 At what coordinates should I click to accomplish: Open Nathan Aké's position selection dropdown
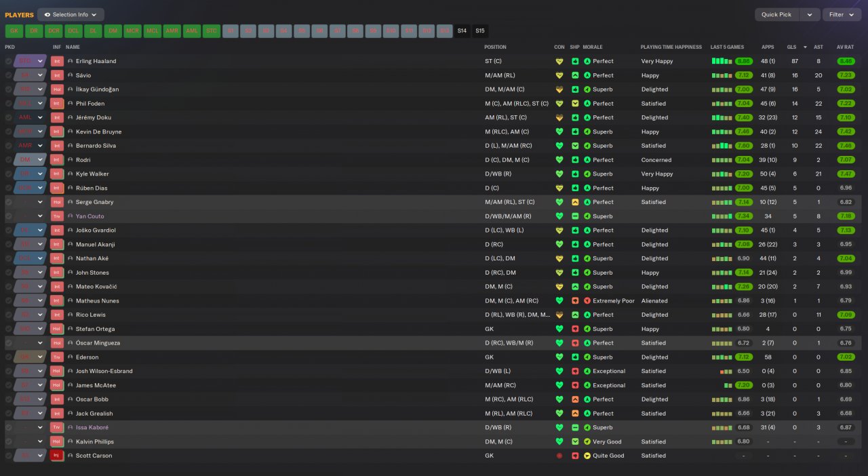[30, 258]
